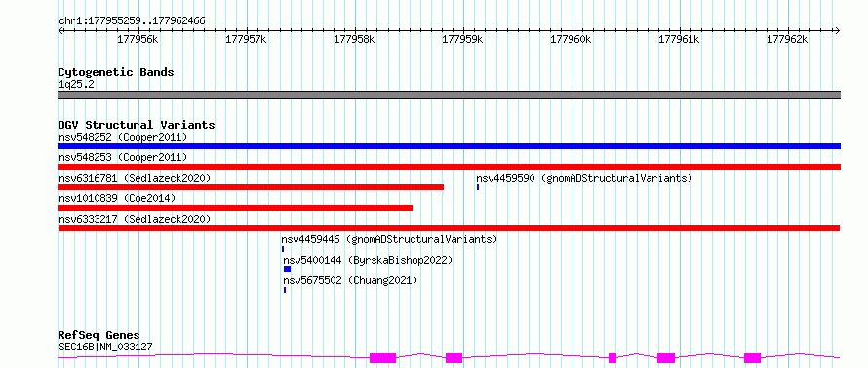Click the chr1:177955259..177962466 coordinate label
Viewport: 868px width, 368px height.
[132, 21]
